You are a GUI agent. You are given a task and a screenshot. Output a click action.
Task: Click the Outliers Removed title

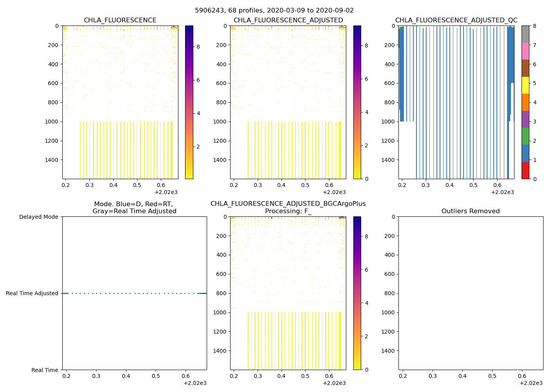coord(471,211)
